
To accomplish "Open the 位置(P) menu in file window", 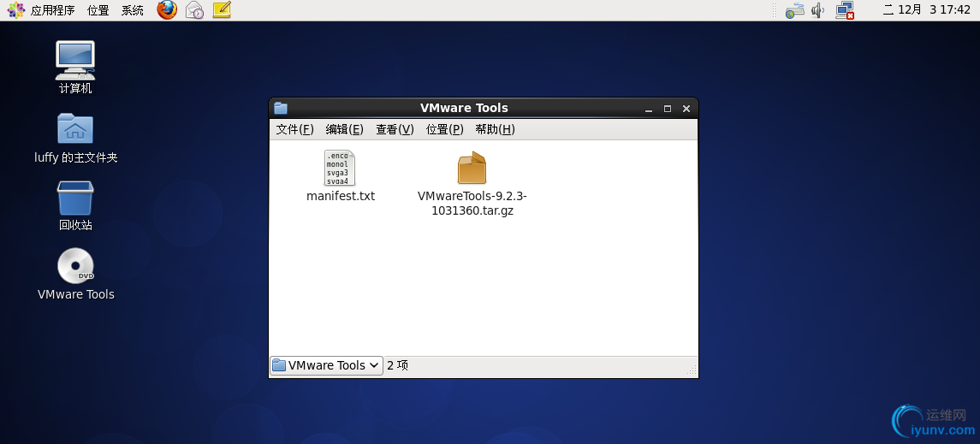I will coord(445,129).
